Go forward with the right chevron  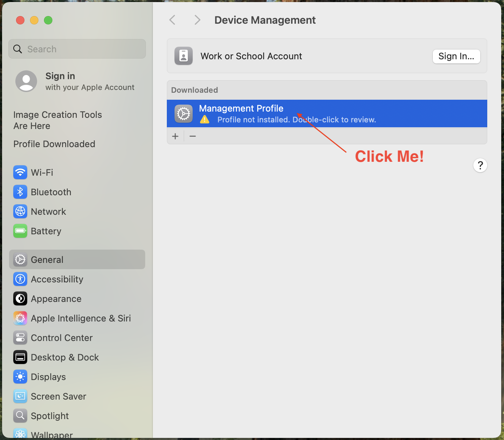tap(198, 20)
